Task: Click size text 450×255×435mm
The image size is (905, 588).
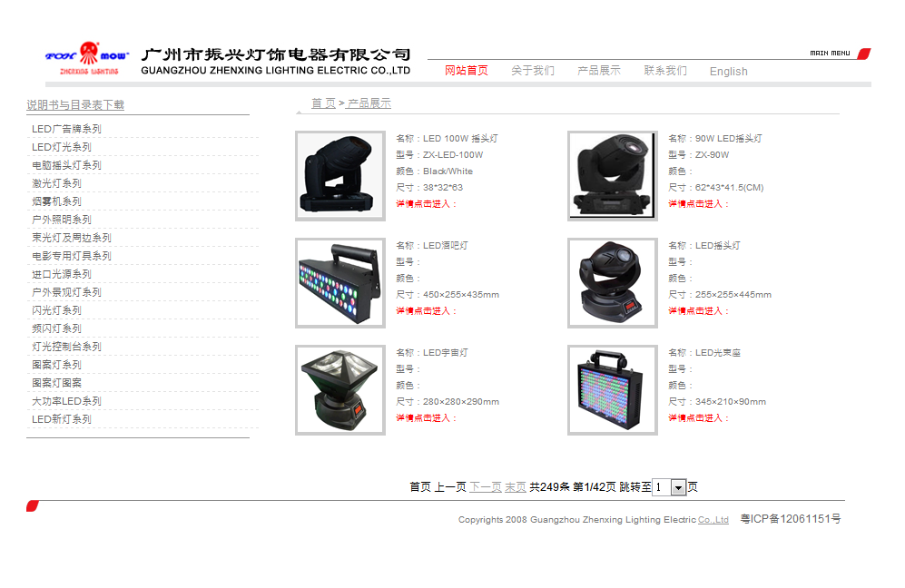Action: coord(461,295)
